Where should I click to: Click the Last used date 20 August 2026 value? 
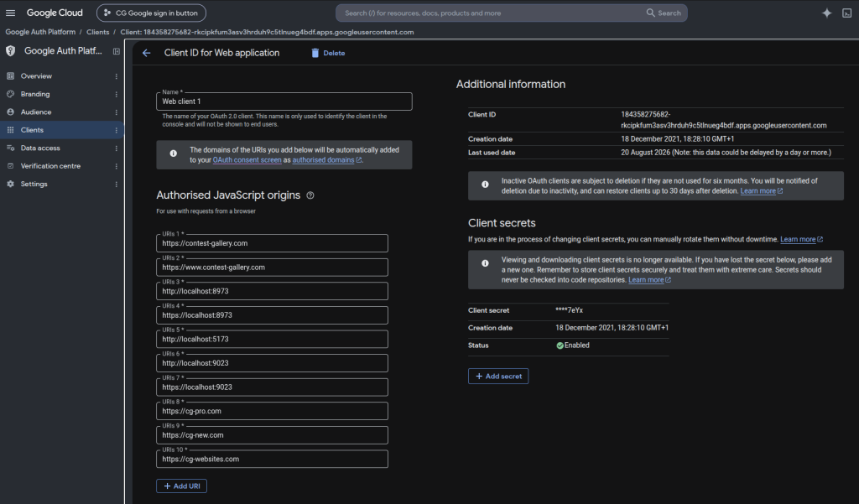(726, 153)
